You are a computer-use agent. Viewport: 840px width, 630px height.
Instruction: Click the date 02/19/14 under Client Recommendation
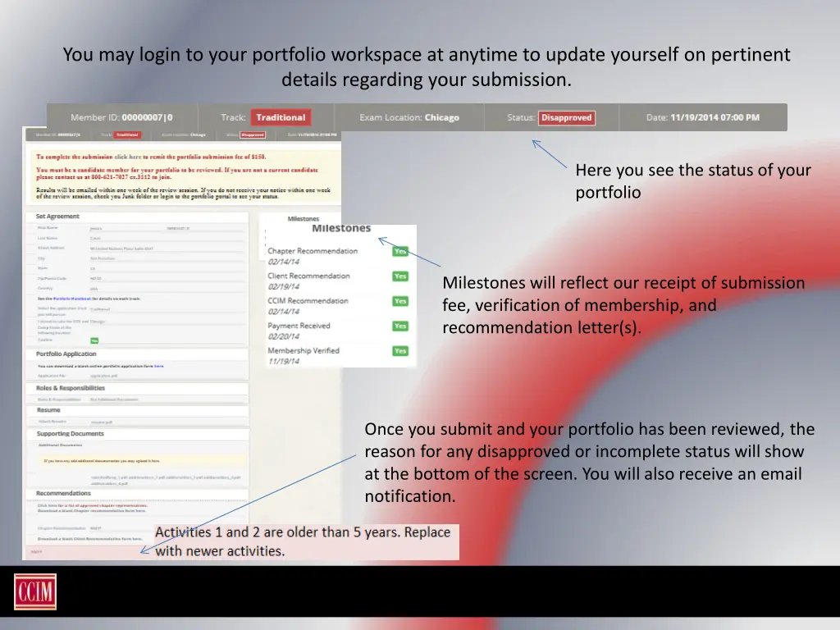pyautogui.click(x=284, y=286)
